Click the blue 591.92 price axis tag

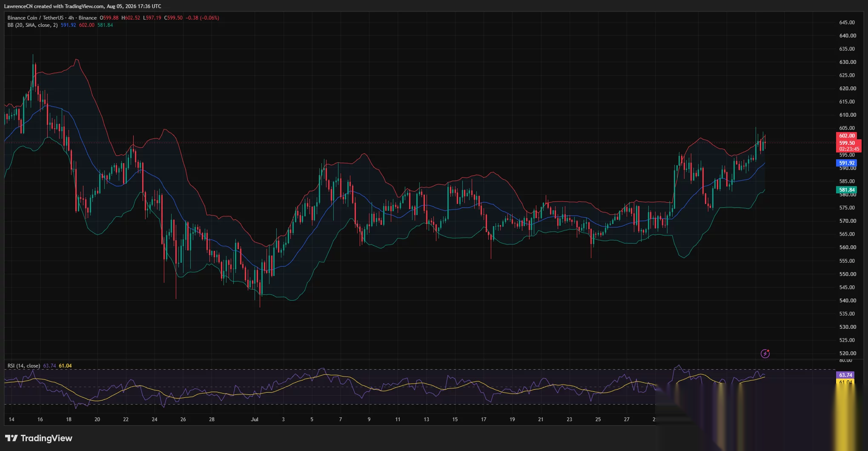(847, 163)
